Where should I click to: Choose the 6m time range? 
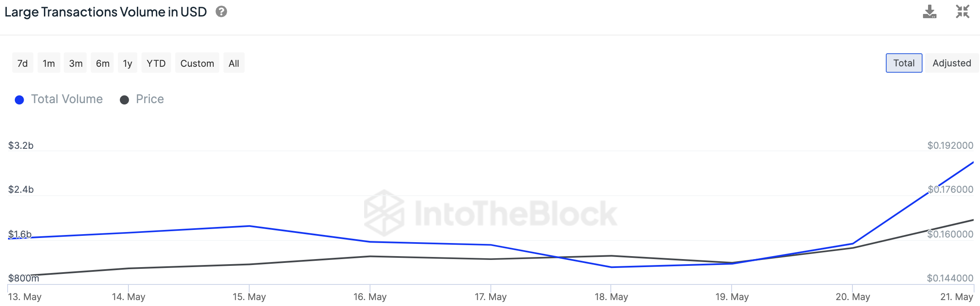[x=102, y=63]
